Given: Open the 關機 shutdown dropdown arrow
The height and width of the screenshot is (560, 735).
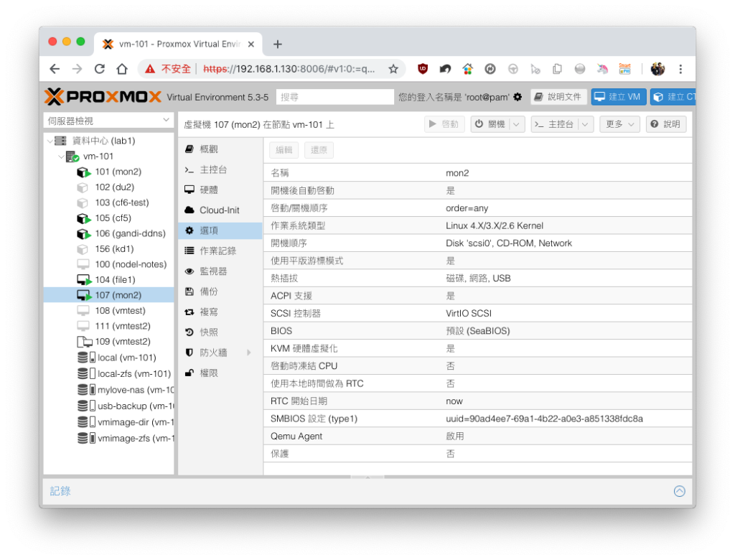Looking at the screenshot, I should point(516,124).
